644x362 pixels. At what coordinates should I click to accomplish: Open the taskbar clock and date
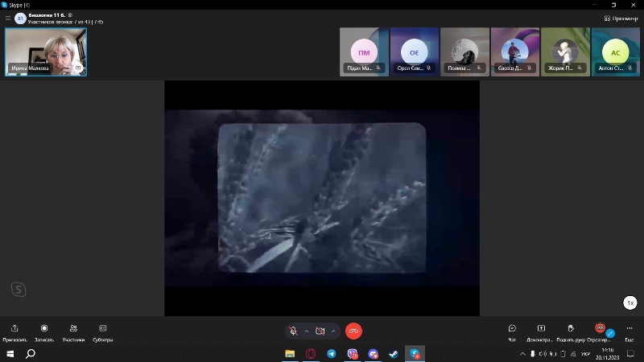(608, 354)
